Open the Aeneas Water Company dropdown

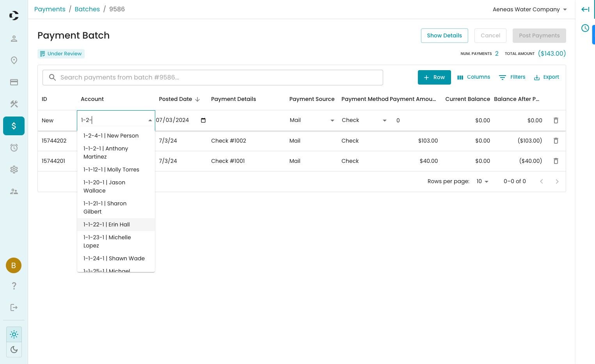[529, 9]
